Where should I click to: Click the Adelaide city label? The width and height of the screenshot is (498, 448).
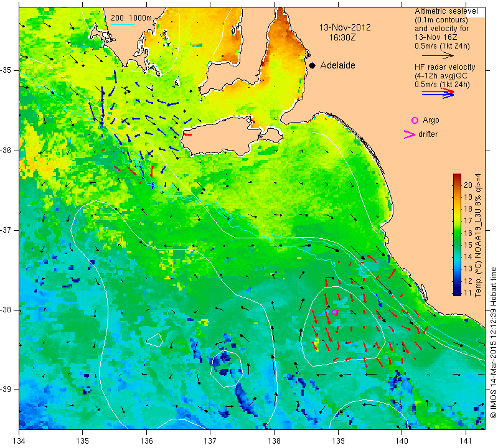[337, 65]
